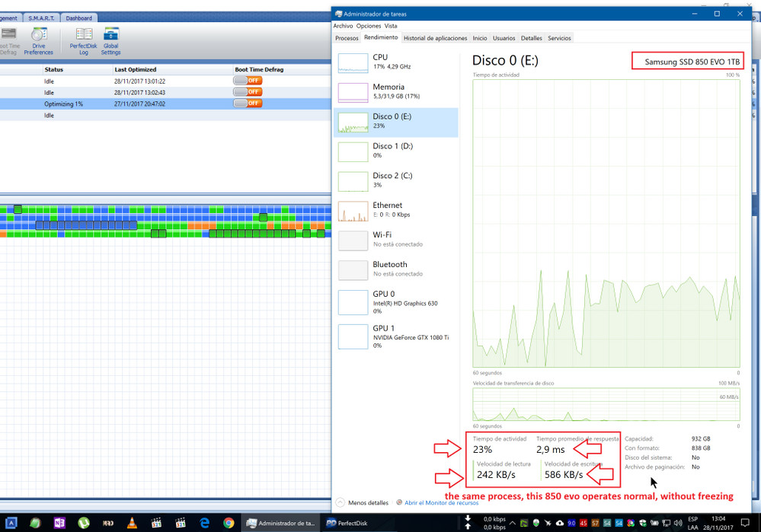Sort by the Boot Time Defrag column header
This screenshot has width=761, height=532.
pos(259,69)
